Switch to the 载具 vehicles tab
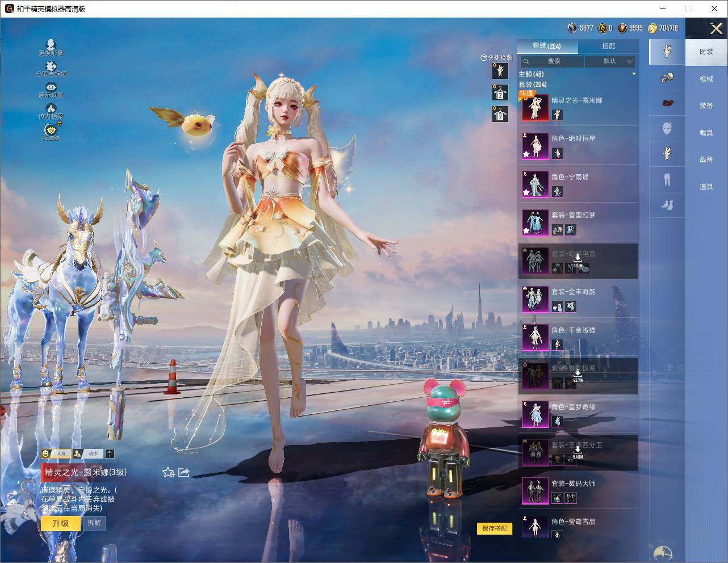 click(x=706, y=133)
